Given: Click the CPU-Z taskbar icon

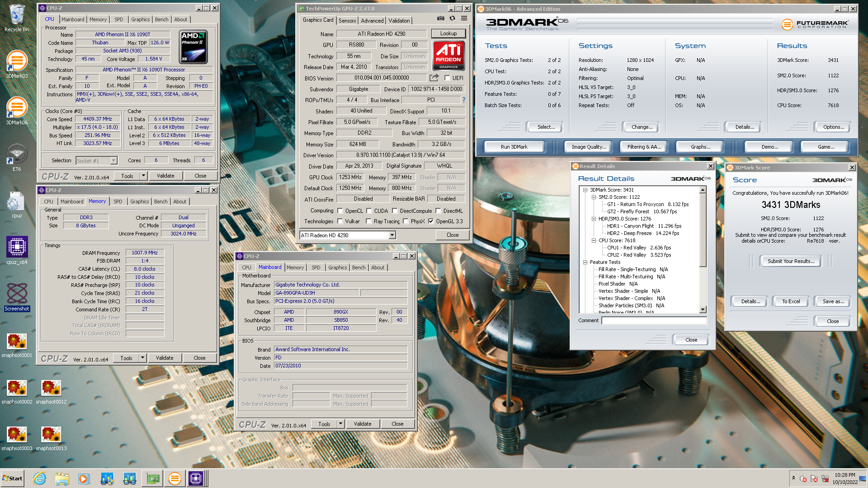Looking at the screenshot, I should 196,479.
